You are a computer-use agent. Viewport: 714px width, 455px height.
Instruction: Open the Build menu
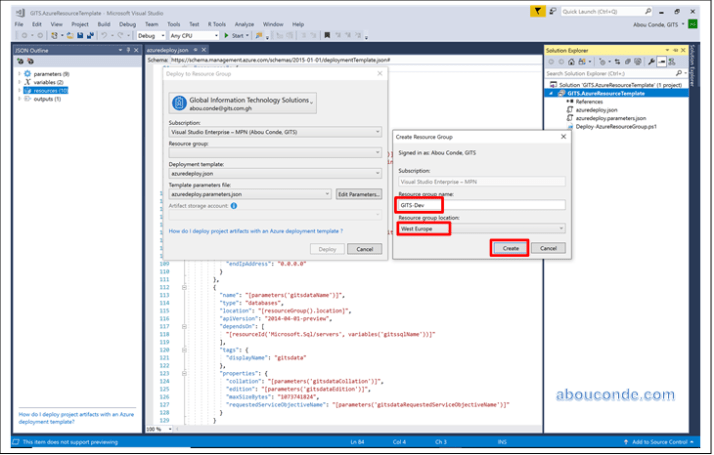coord(104,23)
